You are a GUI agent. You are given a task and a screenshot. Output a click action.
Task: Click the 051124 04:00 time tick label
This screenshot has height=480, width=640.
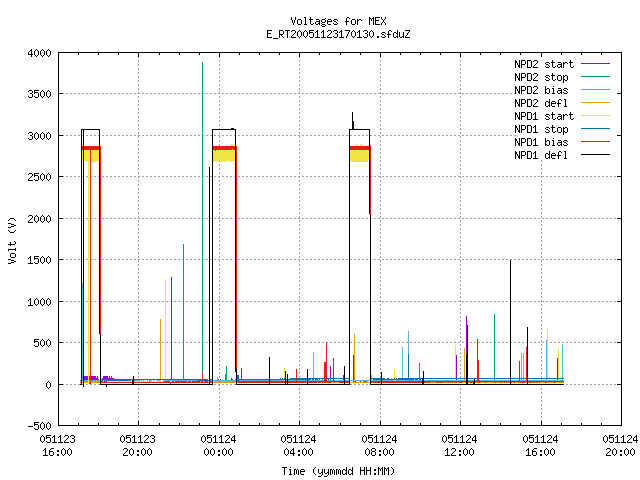coord(298,446)
